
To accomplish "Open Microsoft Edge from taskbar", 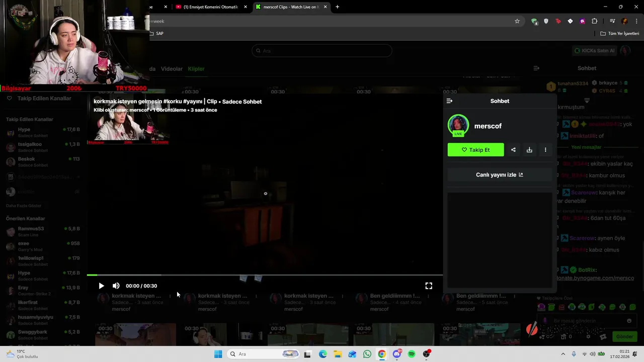I will (323, 354).
